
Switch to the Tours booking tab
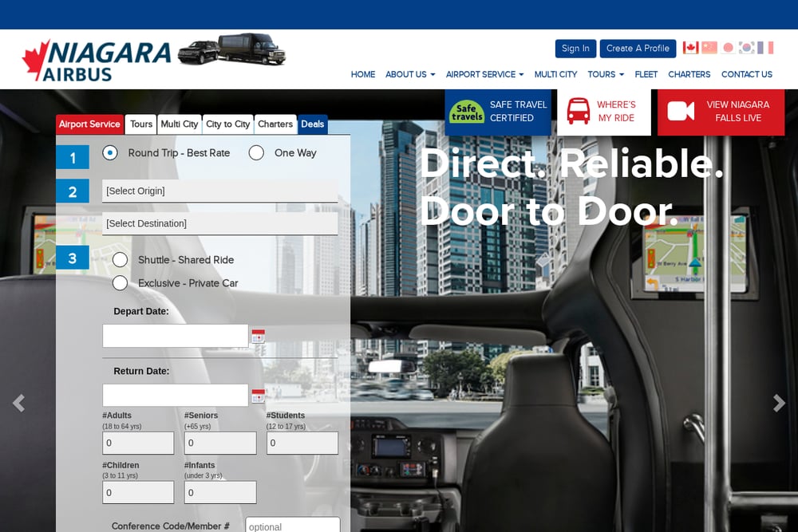[x=141, y=124]
